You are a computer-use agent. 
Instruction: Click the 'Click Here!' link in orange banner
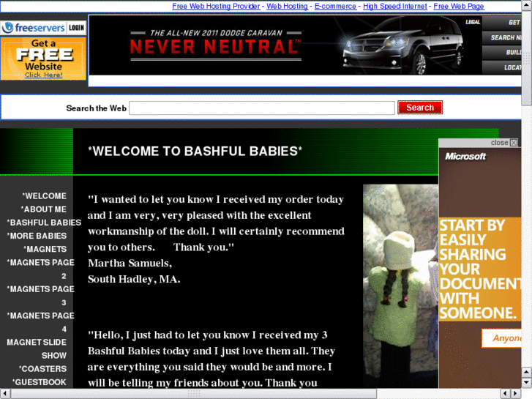(x=43, y=75)
